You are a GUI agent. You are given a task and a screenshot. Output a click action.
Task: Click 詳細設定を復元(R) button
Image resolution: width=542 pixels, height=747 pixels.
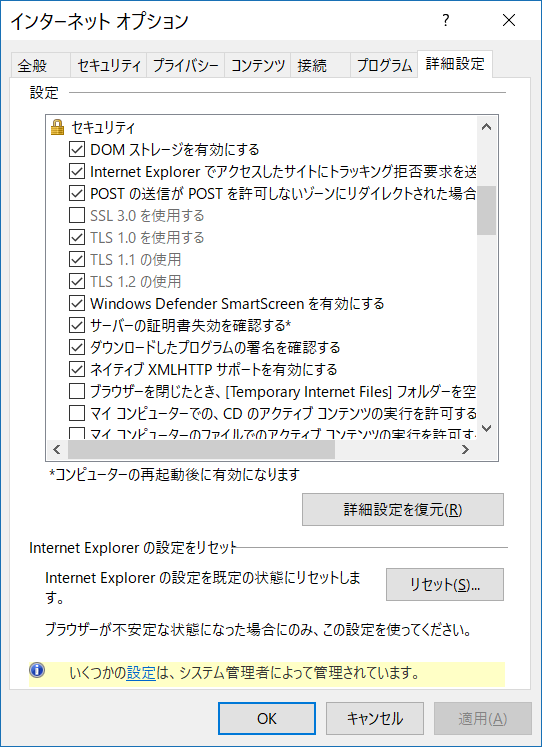(402, 509)
